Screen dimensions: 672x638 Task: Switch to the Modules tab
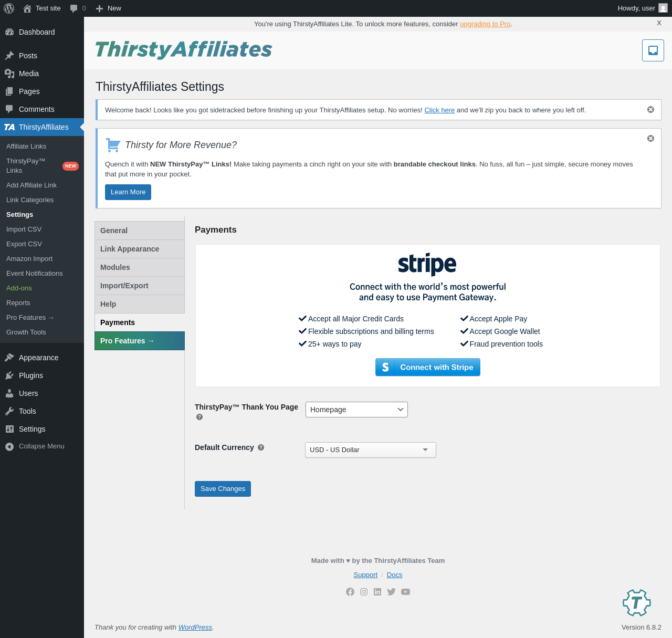click(x=140, y=267)
